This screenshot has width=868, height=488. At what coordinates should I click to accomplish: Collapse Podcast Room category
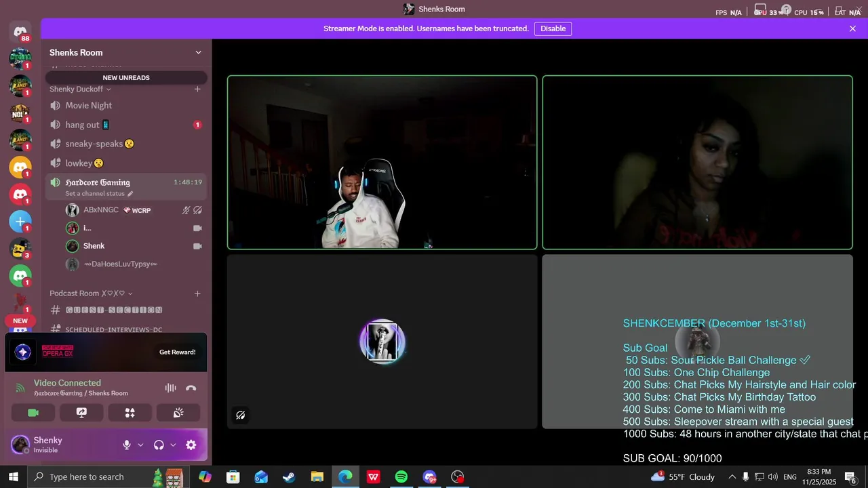coord(91,293)
